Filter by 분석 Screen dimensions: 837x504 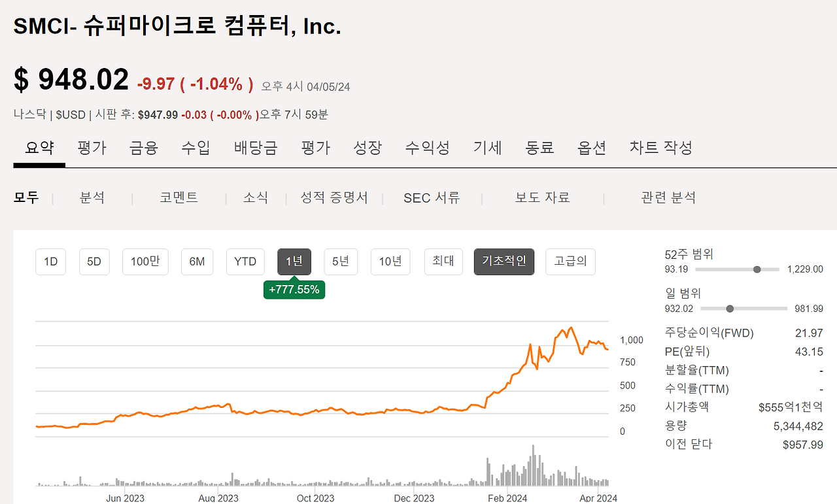[x=92, y=197]
